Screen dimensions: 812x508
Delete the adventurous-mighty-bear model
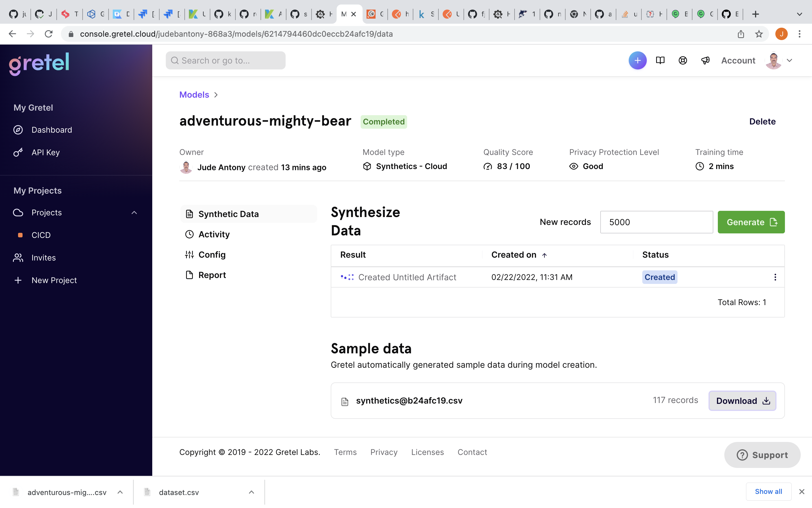click(x=762, y=122)
